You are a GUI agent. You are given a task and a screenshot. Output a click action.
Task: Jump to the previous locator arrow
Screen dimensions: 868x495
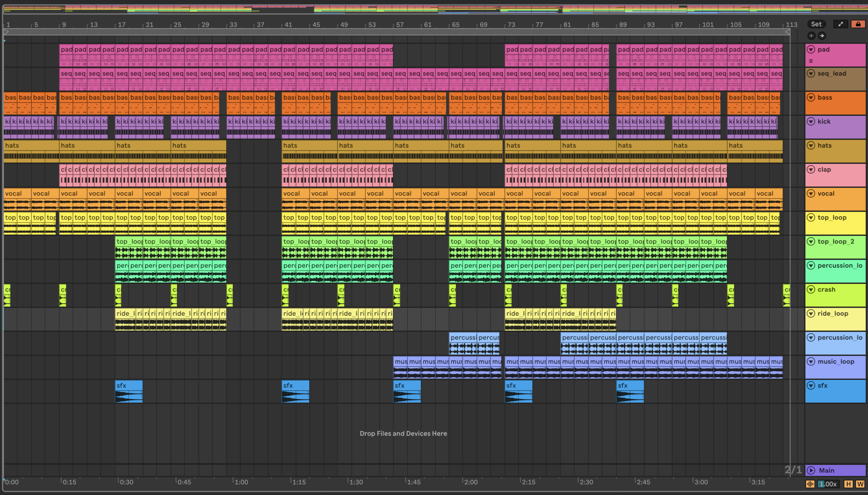(x=811, y=36)
